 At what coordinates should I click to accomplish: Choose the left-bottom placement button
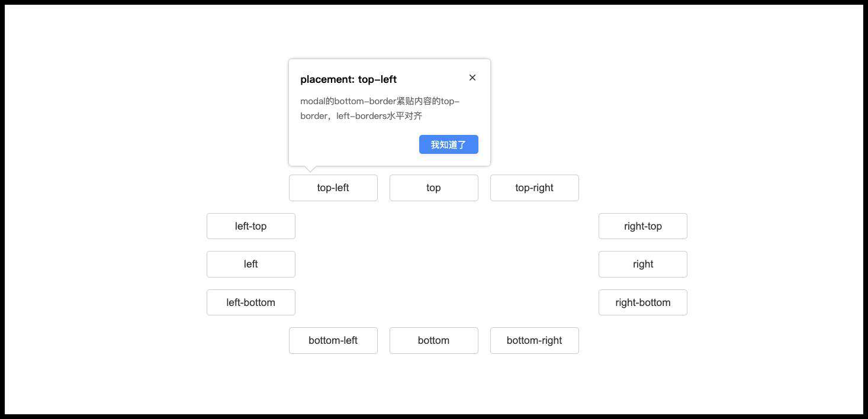[x=251, y=302]
